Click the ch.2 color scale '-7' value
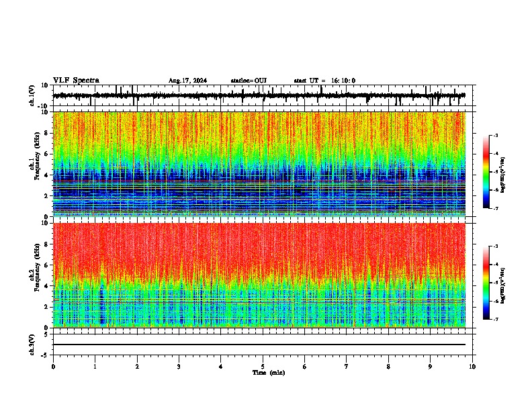Screen dimensions: 532x411 [496, 320]
